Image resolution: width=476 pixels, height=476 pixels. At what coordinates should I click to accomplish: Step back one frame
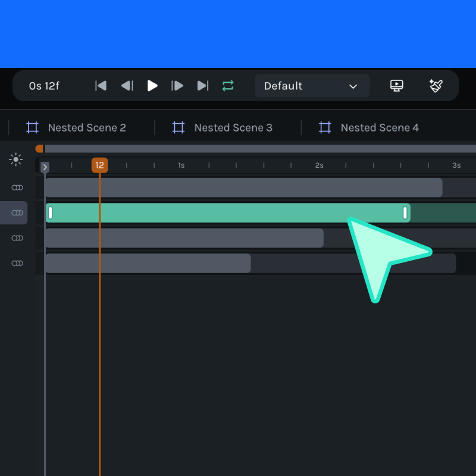tap(127, 86)
